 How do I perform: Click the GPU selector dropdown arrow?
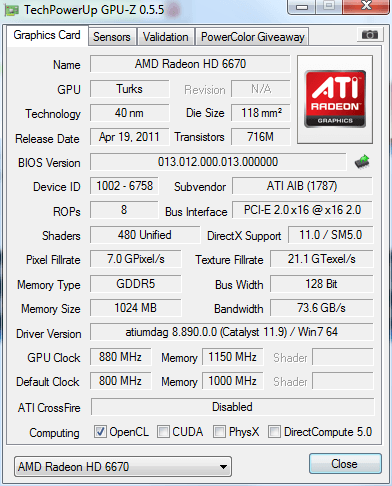(223, 467)
